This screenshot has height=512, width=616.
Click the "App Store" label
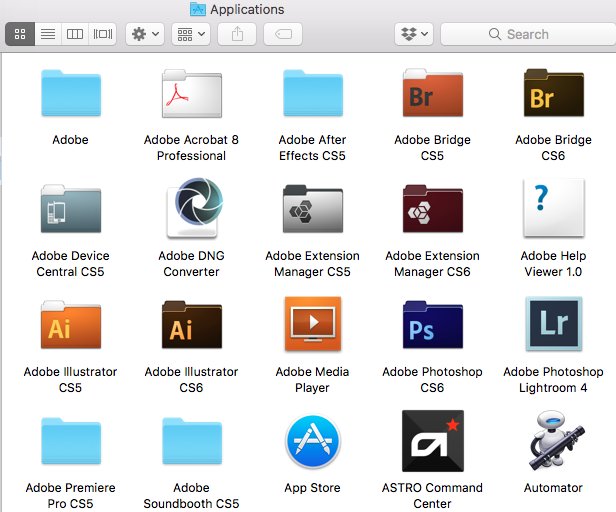312,488
